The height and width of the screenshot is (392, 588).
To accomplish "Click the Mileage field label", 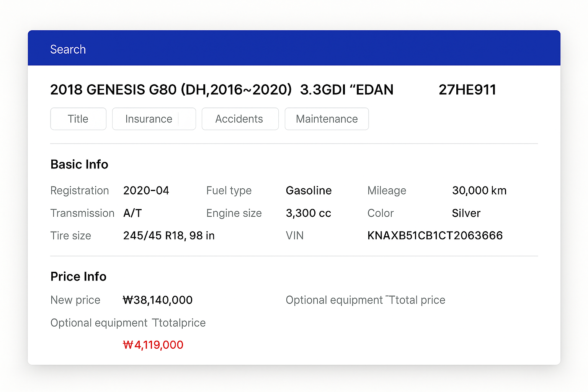I will point(387,191).
